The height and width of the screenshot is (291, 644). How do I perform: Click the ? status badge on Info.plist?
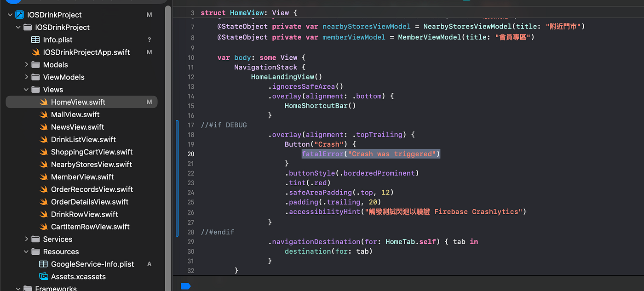pos(149,40)
